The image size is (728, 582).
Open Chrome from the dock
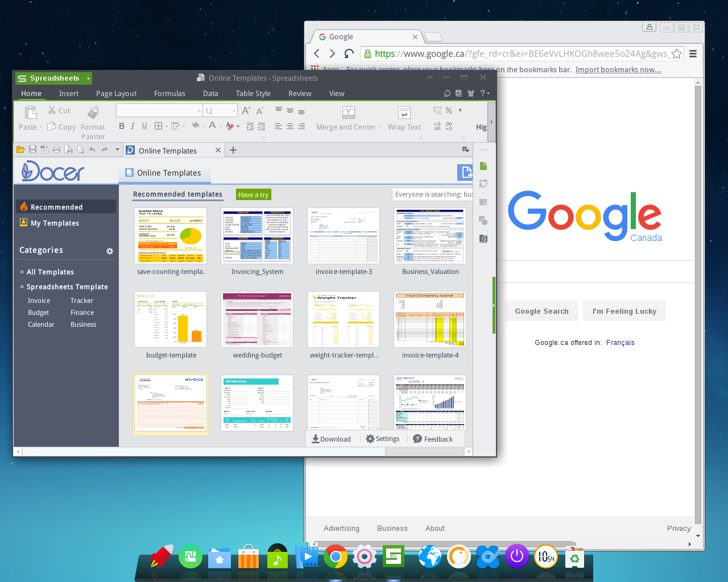coord(336,556)
